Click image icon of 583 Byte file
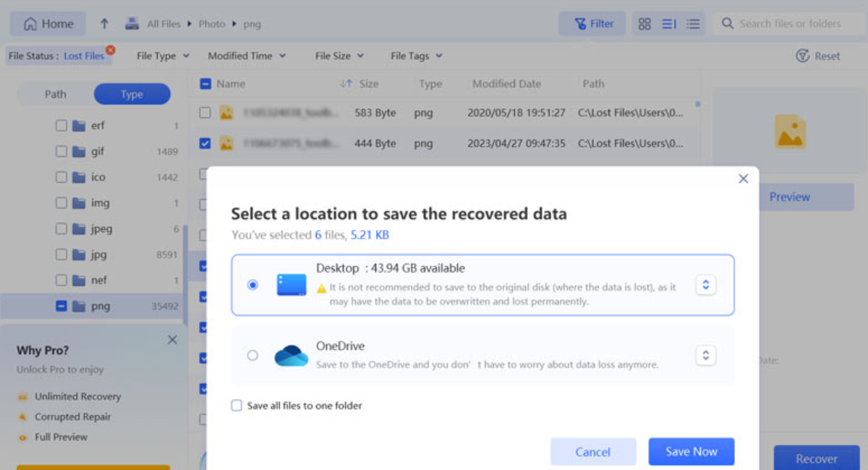The width and height of the screenshot is (868, 470). click(x=226, y=113)
